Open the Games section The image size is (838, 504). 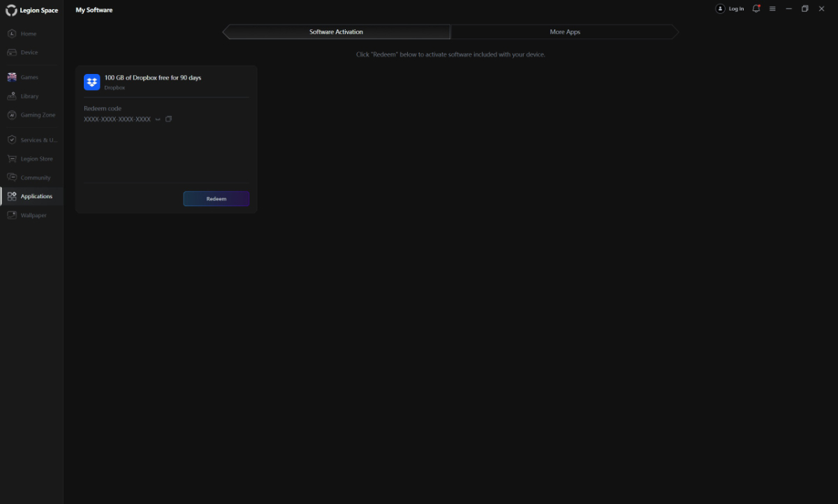[28, 77]
